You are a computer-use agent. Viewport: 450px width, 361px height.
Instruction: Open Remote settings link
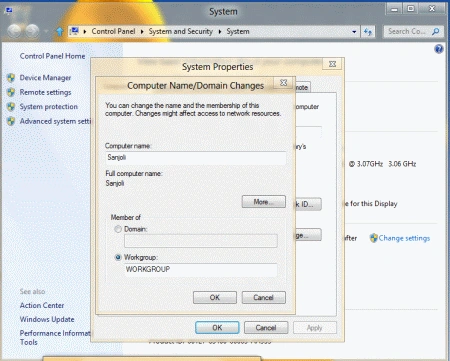click(x=45, y=92)
